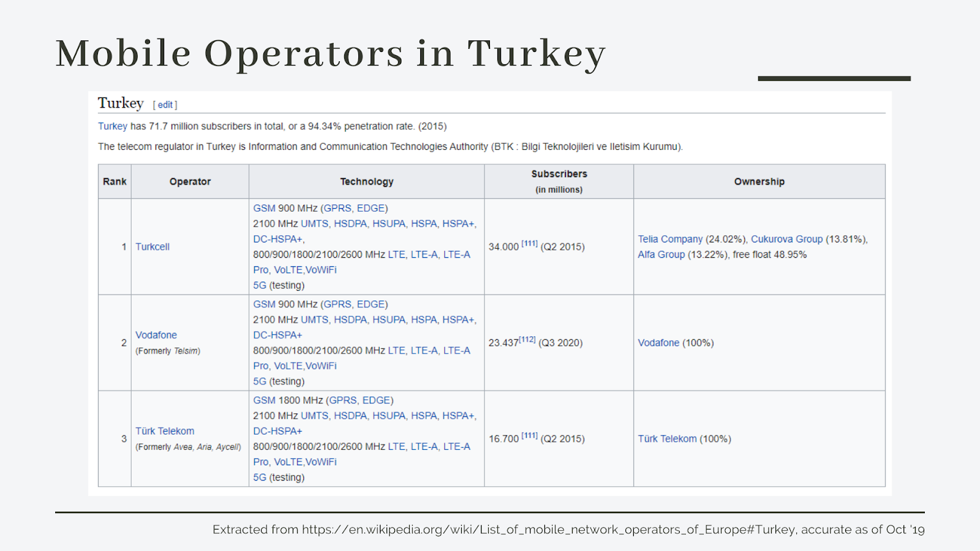The height and width of the screenshot is (551, 980).
Task: Open Türk Telekom link in the Operator column
Action: [x=165, y=431]
